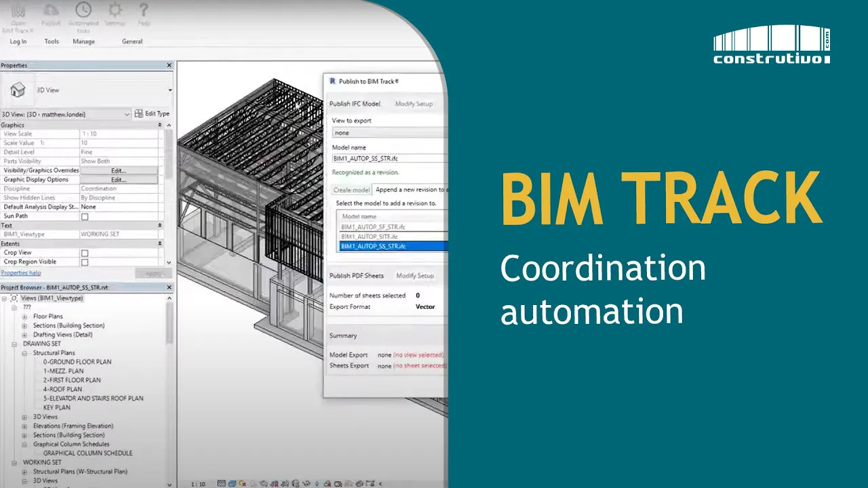Select BIM1_AUTOP_SF_STR.ifc in model list
Image resolution: width=868 pixels, height=488 pixels.
point(393,227)
